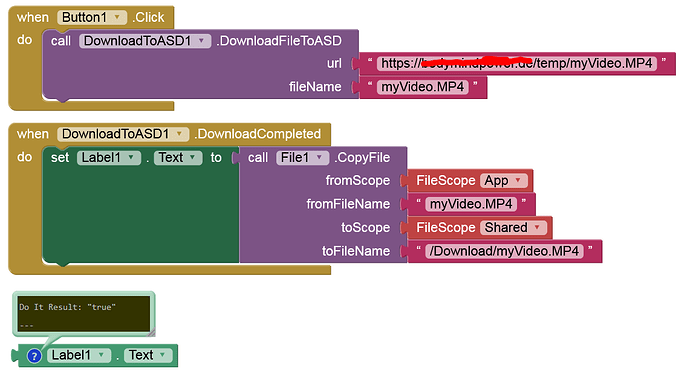Image resolution: width=690 pixels, height=377 pixels.
Task: Open Text dropdown in standalone getter block
Action: coord(148,355)
